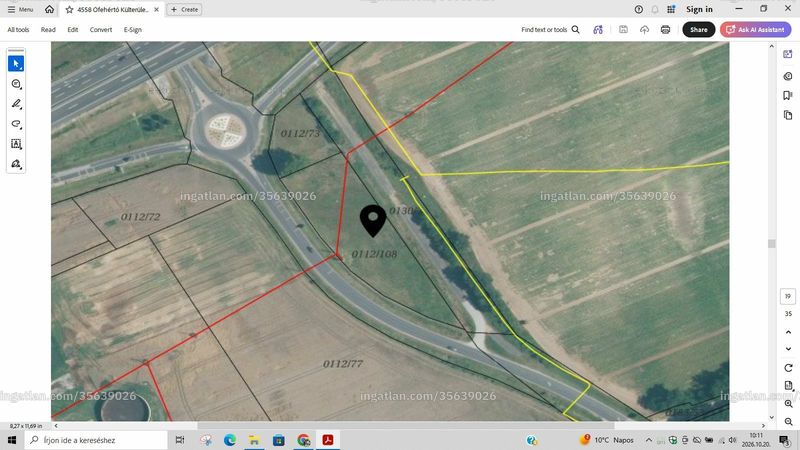Open the Windows action center

click(x=784, y=440)
